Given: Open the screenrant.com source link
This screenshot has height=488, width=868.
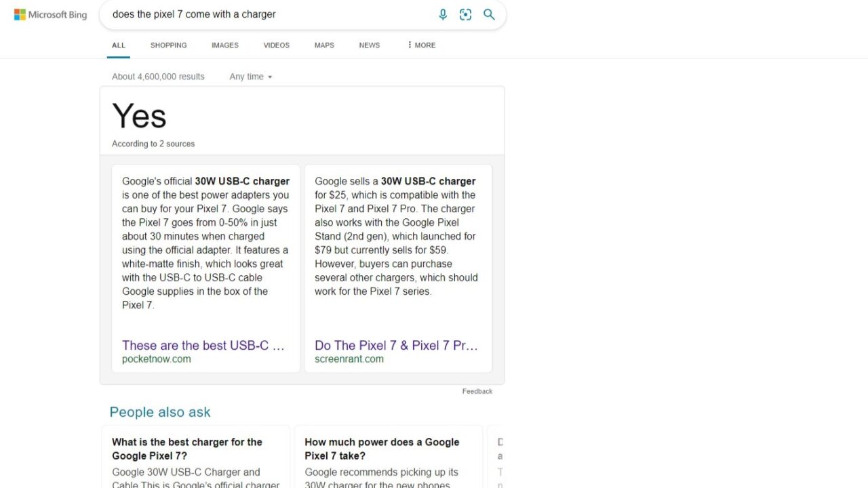Looking at the screenshot, I should 349,359.
